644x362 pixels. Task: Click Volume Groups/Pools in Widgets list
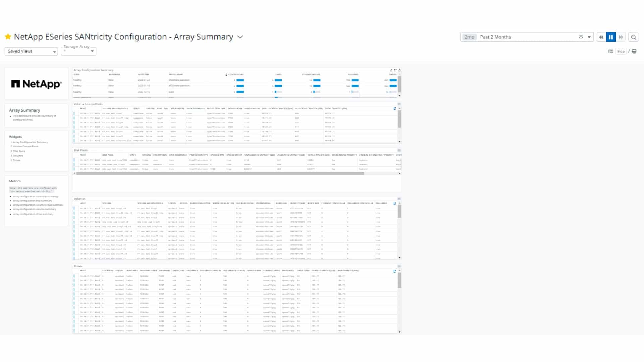tap(25, 147)
